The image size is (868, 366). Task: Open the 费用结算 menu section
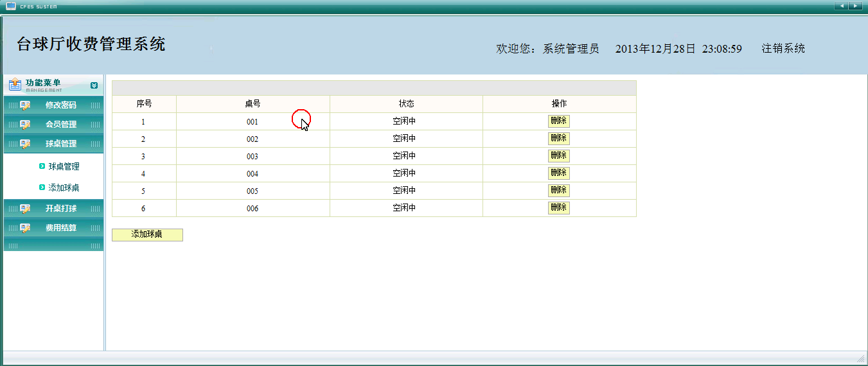pos(53,228)
